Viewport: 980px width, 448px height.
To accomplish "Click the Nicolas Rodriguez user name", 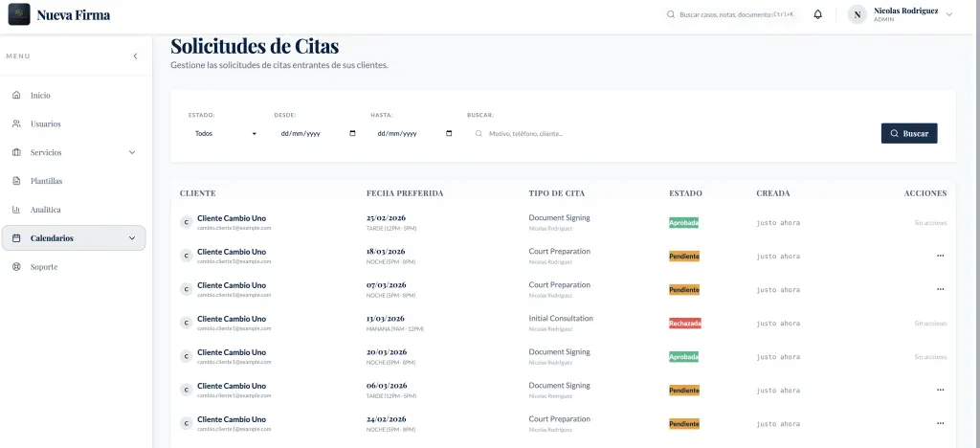I will click(x=905, y=11).
